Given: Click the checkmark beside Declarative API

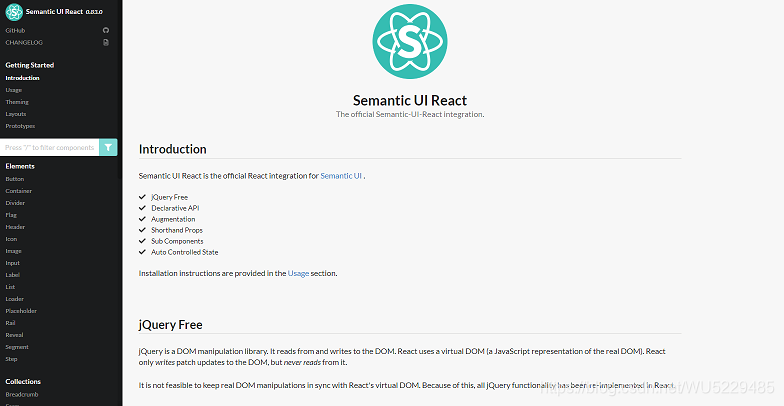Looking at the screenshot, I should tap(142, 208).
